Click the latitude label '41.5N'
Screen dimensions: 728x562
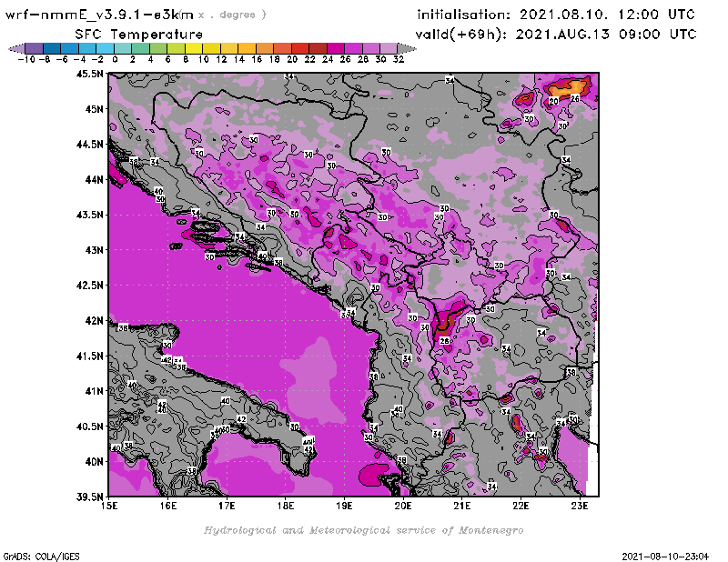(89, 356)
